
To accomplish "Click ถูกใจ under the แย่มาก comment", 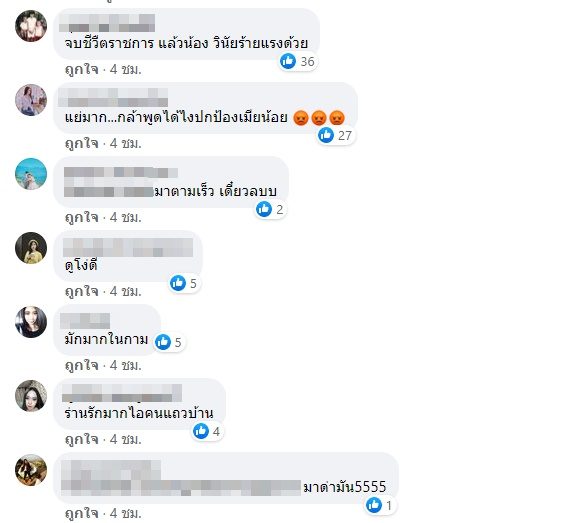I will pos(82,143).
